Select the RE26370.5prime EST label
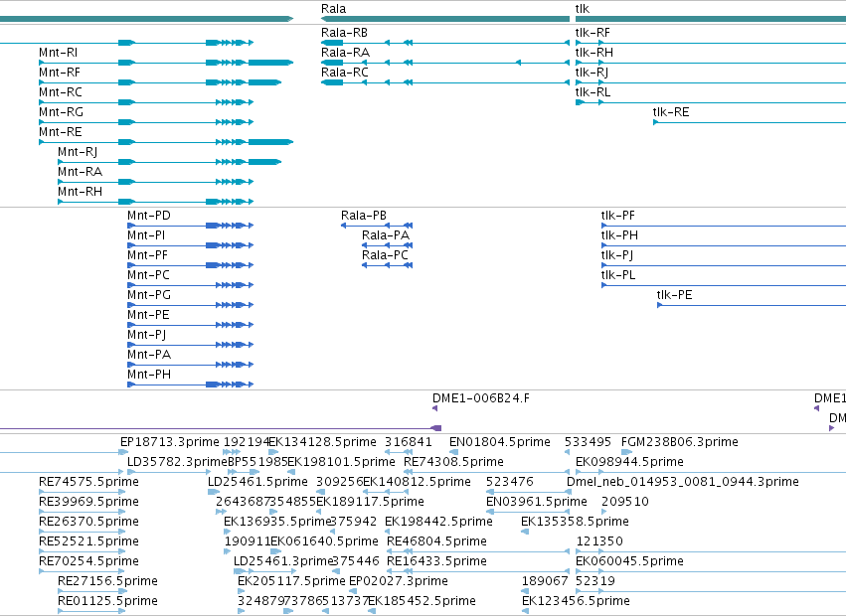 [x=89, y=522]
